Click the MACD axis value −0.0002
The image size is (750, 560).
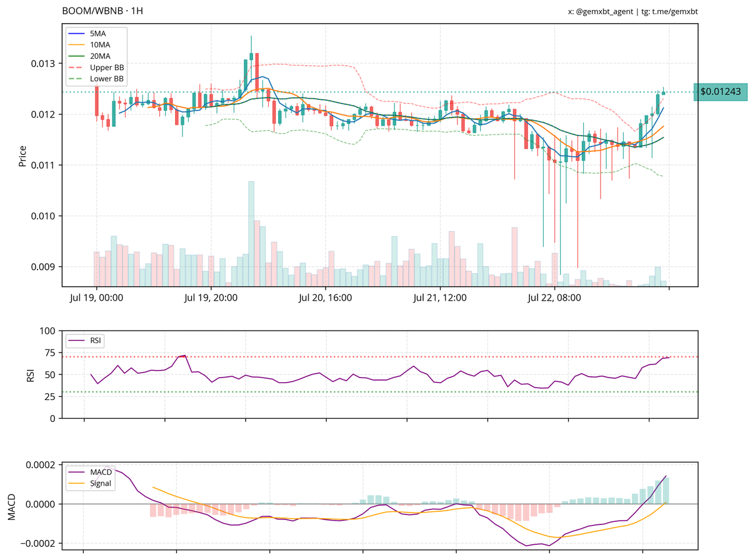pos(36,544)
